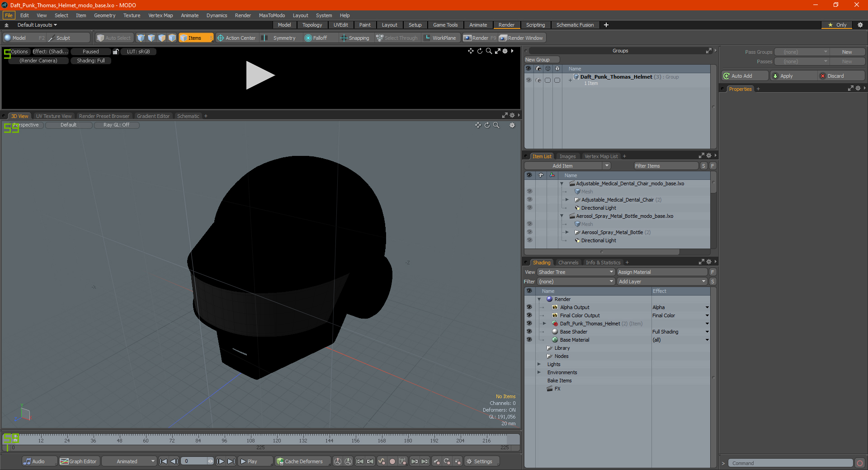Image resolution: width=868 pixels, height=470 pixels.
Task: Expand Lights in shader tree
Action: click(x=539, y=364)
